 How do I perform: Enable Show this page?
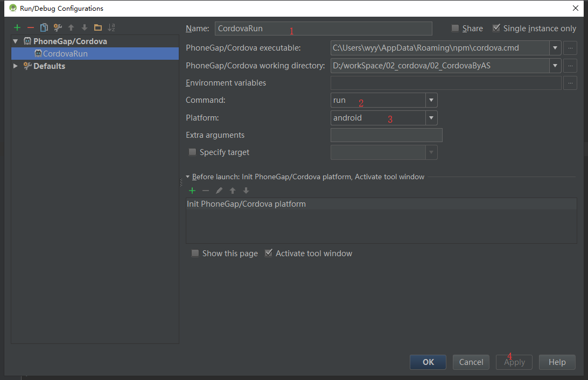(195, 254)
